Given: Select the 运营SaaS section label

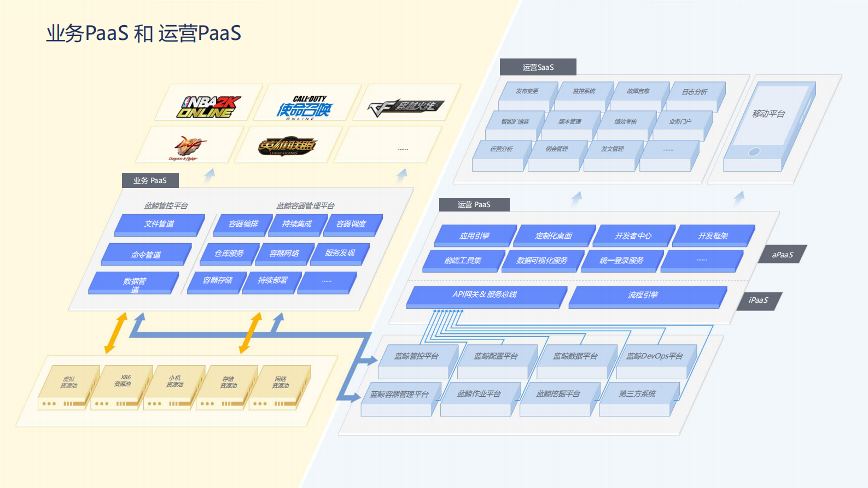Looking at the screenshot, I should (x=538, y=67).
